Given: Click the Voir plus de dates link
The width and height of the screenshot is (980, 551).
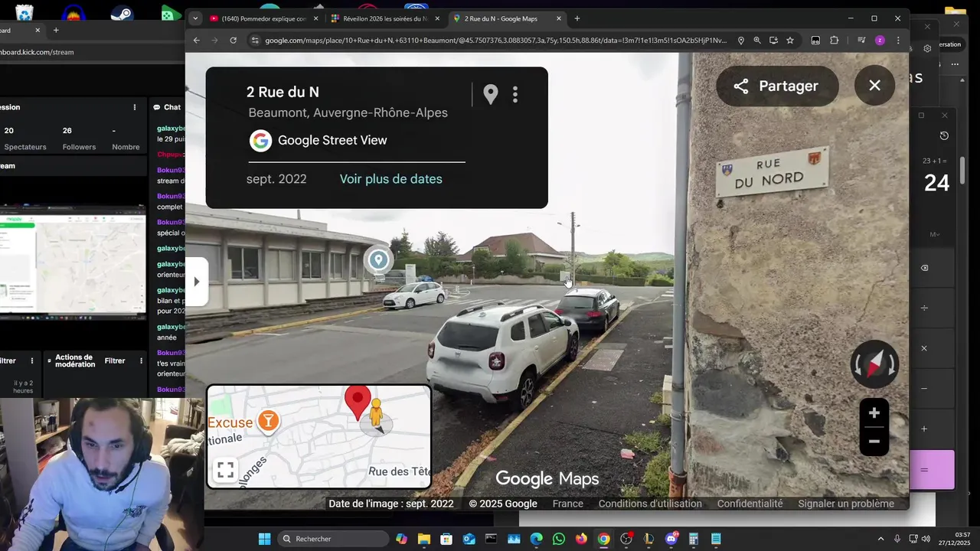Looking at the screenshot, I should click(x=390, y=179).
